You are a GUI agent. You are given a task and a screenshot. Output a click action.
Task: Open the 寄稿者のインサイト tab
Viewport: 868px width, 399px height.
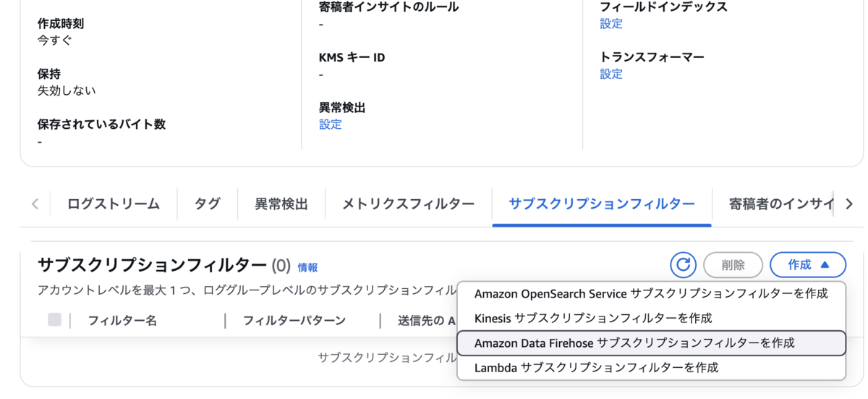coord(781,204)
